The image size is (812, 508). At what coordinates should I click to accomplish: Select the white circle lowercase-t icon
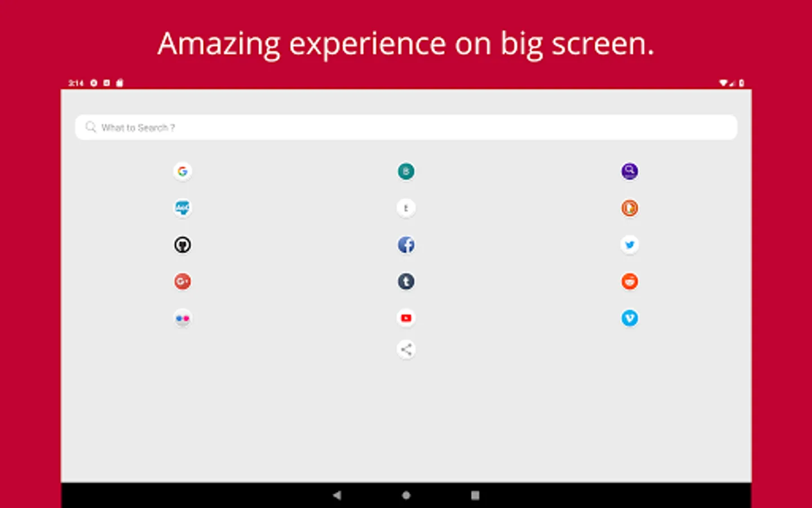406,208
